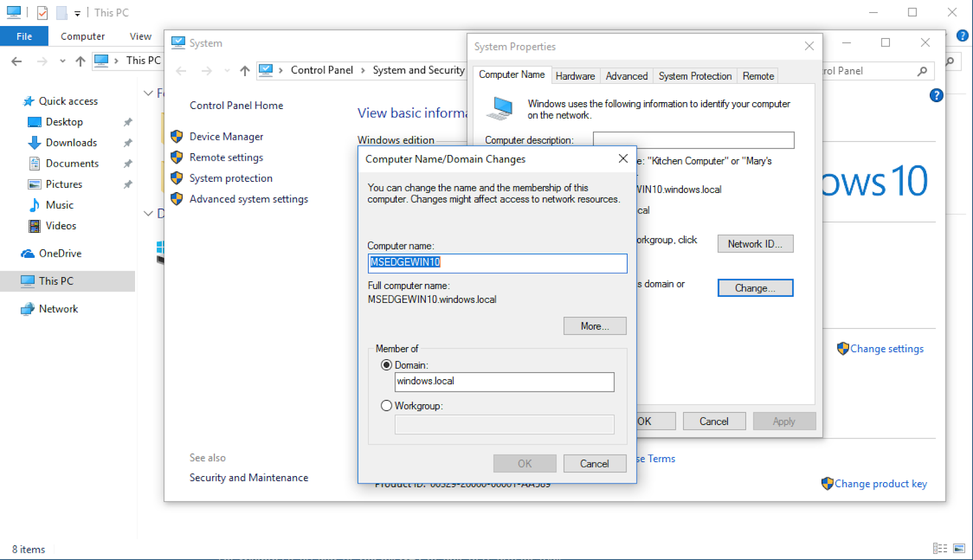Click Up arrow in System window
The width and height of the screenshot is (973, 560).
tap(244, 71)
